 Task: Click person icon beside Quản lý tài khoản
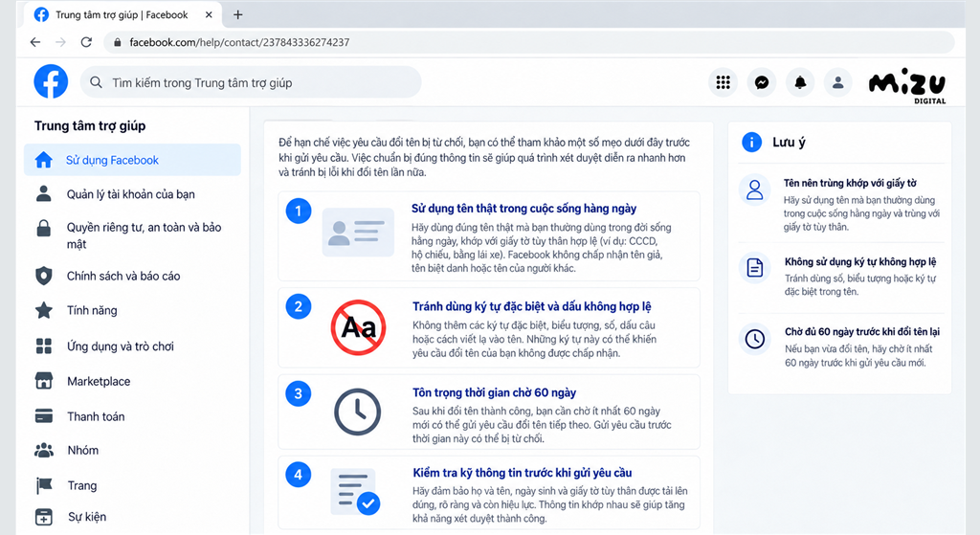[44, 193]
